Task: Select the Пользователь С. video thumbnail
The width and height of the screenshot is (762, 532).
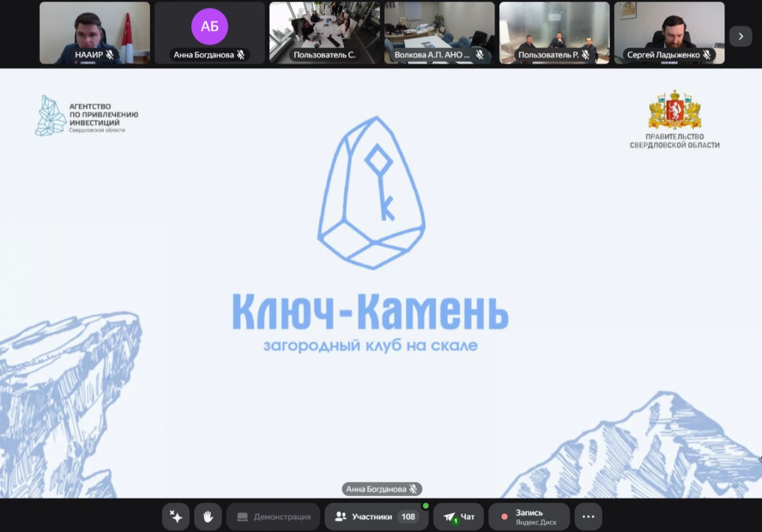Action: (324, 29)
